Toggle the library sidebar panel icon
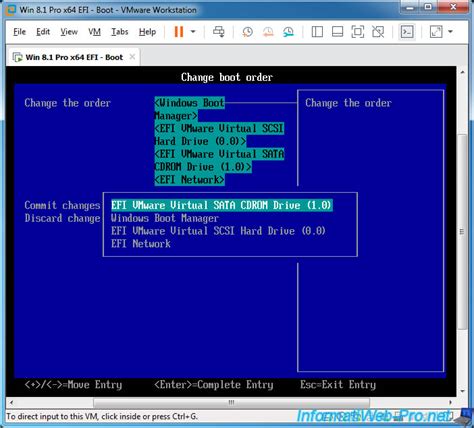 (317, 32)
